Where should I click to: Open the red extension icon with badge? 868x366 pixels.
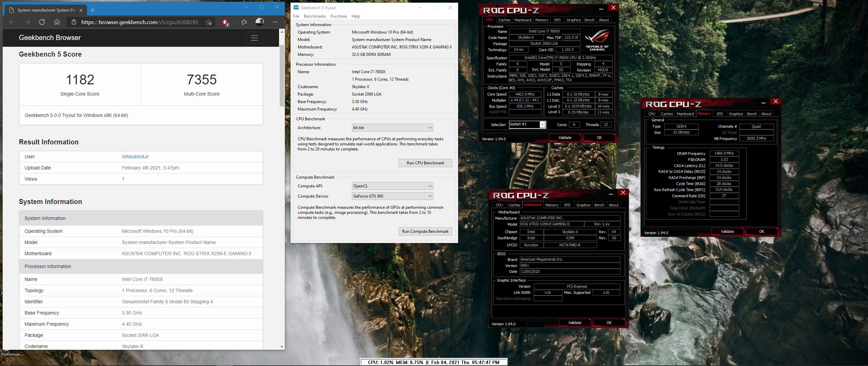tap(225, 22)
